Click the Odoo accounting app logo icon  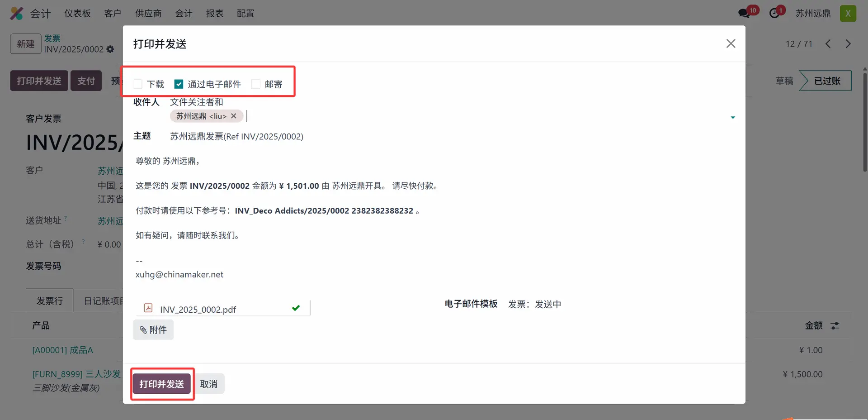pyautogui.click(x=17, y=14)
